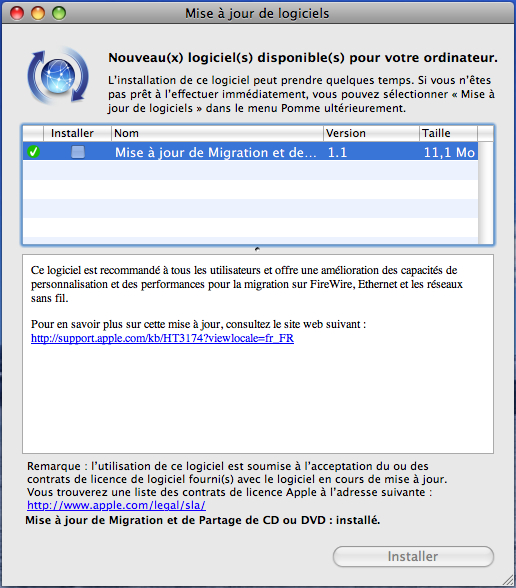Click the Installer button
The width and height of the screenshot is (516, 588).
(x=413, y=556)
